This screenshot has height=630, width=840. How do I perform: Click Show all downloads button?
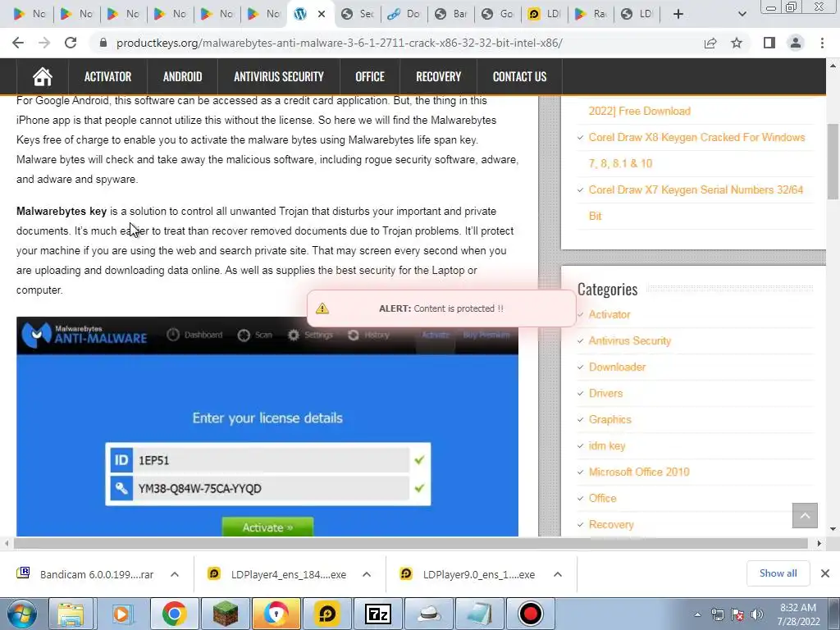[778, 573]
